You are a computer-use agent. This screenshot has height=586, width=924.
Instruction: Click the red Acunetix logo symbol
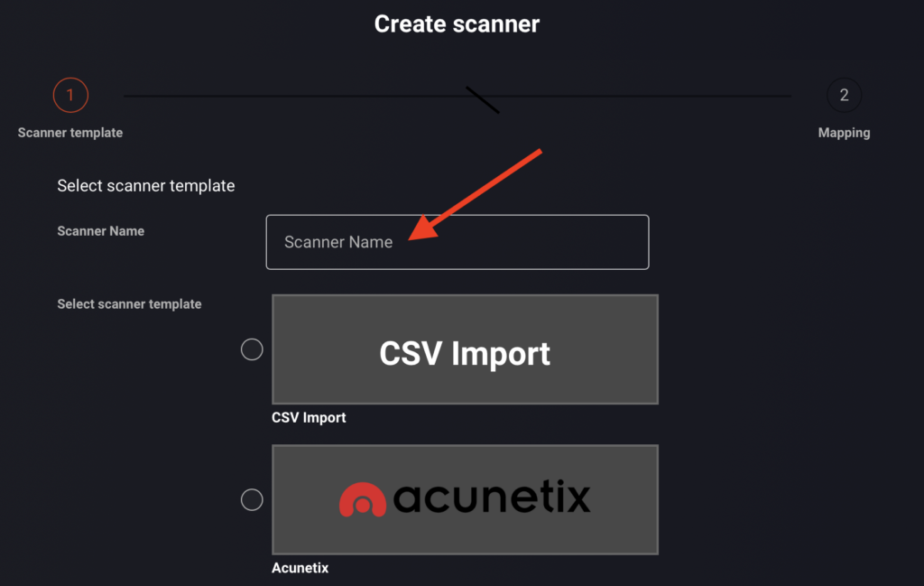pos(363,499)
